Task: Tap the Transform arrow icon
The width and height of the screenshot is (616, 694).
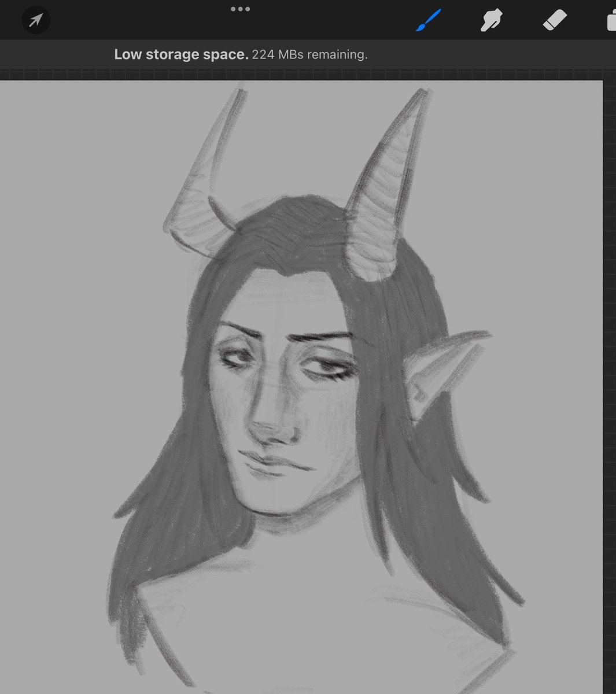Action: (x=36, y=20)
